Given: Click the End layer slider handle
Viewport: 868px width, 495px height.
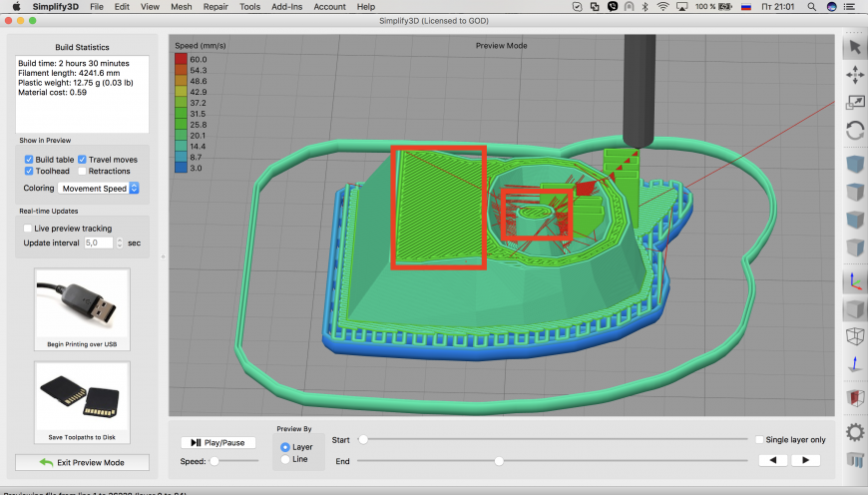Looking at the screenshot, I should [x=499, y=460].
